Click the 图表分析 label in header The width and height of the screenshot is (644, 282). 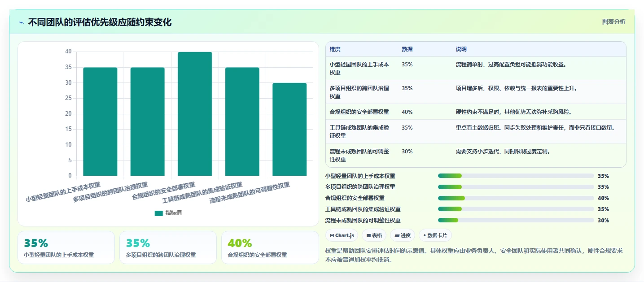[613, 22]
